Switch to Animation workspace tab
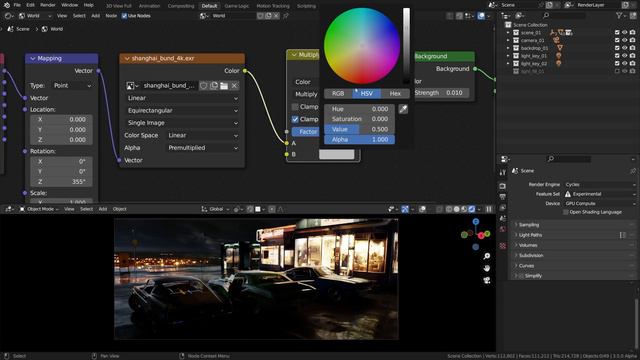640x360 pixels. (149, 6)
